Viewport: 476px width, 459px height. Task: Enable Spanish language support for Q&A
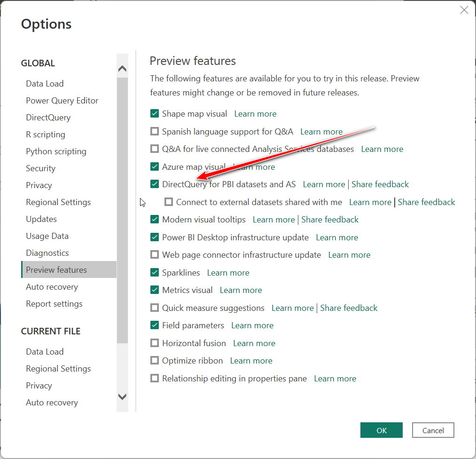[x=155, y=131]
